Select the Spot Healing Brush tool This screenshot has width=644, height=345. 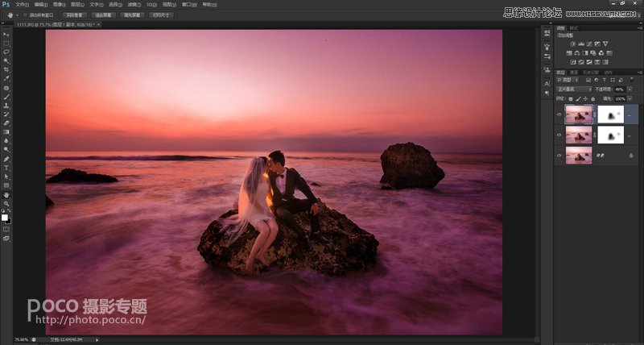coord(6,88)
